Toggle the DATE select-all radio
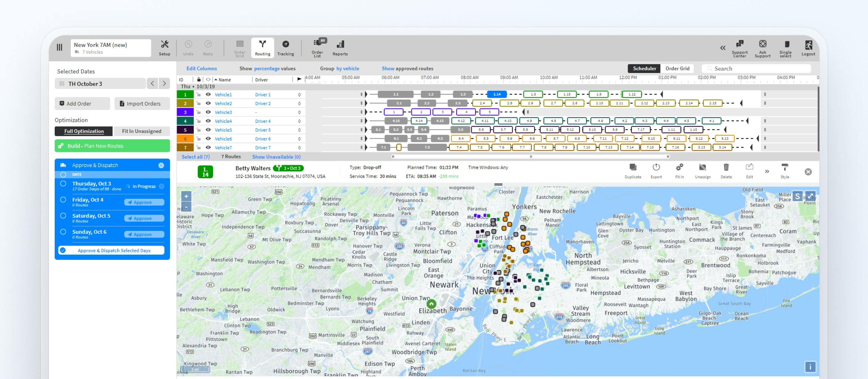 tap(63, 174)
